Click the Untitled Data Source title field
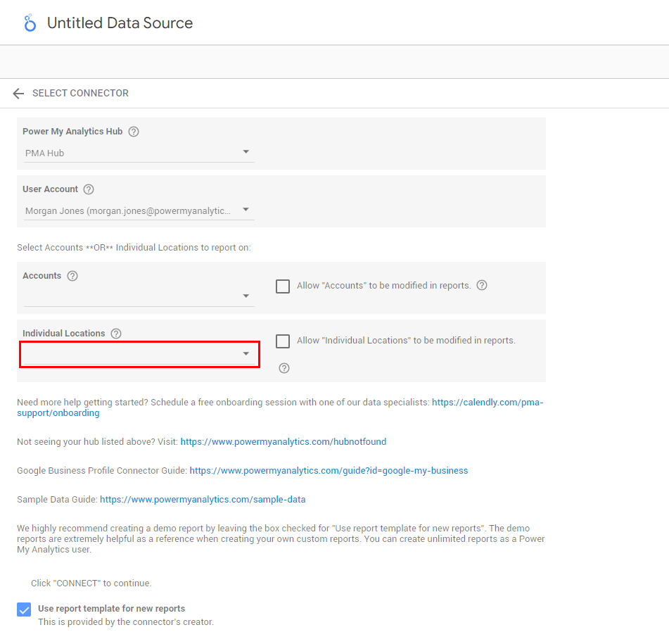 coord(120,23)
